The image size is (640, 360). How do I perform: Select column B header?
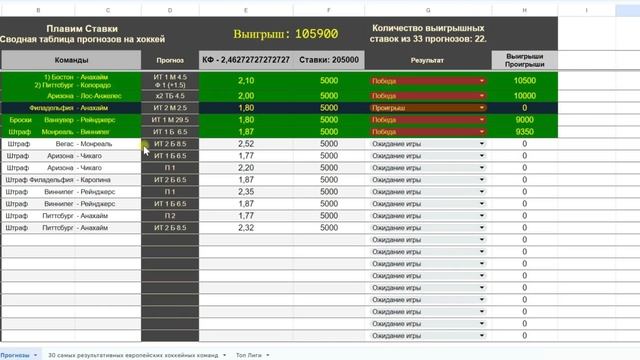38,10
